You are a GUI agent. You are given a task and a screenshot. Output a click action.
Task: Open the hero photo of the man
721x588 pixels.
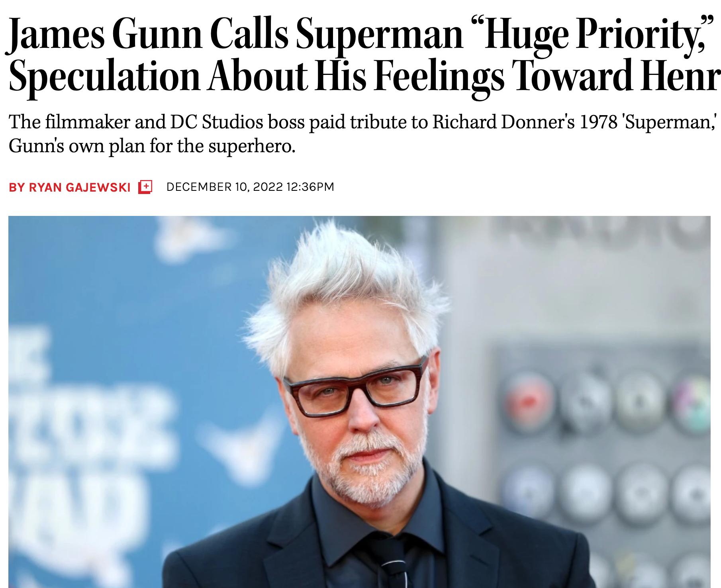[359, 402]
